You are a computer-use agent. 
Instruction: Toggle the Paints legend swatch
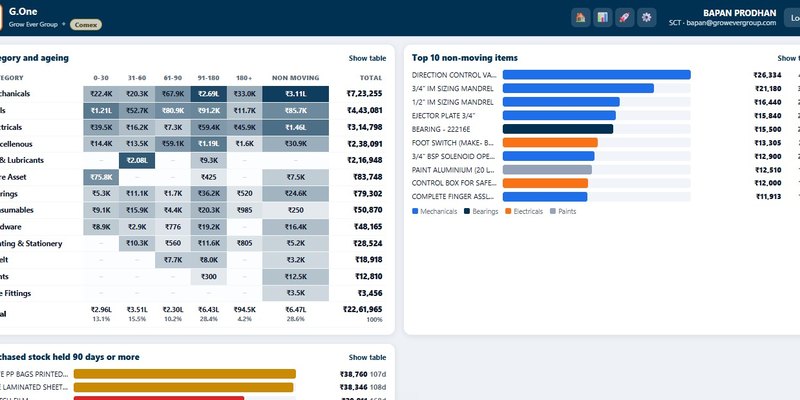pyautogui.click(x=553, y=211)
